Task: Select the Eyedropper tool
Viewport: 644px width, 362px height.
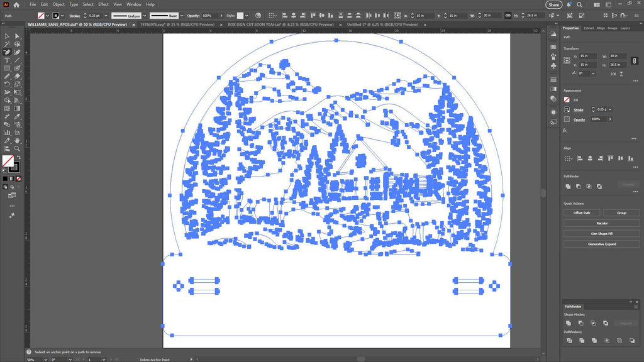Action: [x=17, y=116]
